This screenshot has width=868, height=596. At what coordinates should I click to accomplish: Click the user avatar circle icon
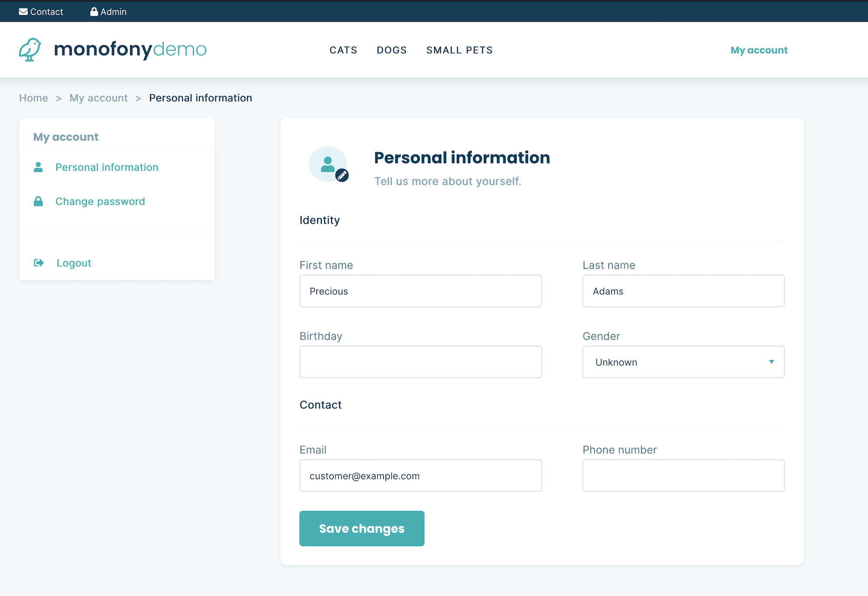tap(327, 164)
